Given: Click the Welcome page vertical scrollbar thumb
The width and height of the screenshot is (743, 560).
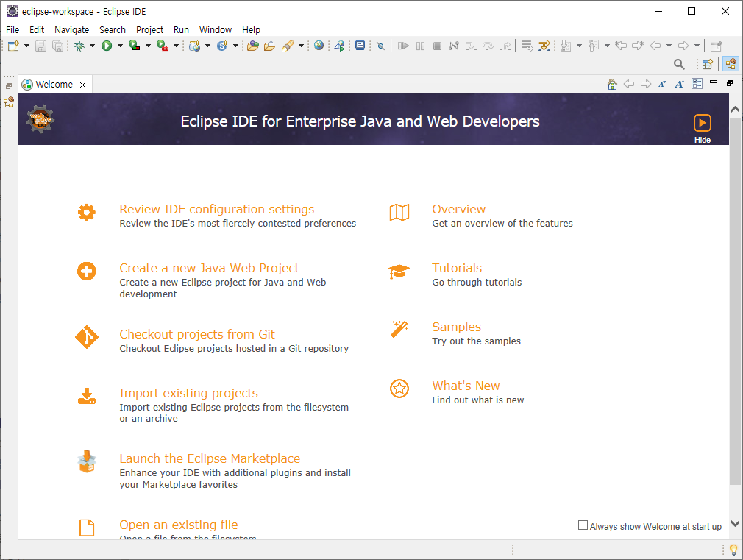Looking at the screenshot, I should coord(735,302).
